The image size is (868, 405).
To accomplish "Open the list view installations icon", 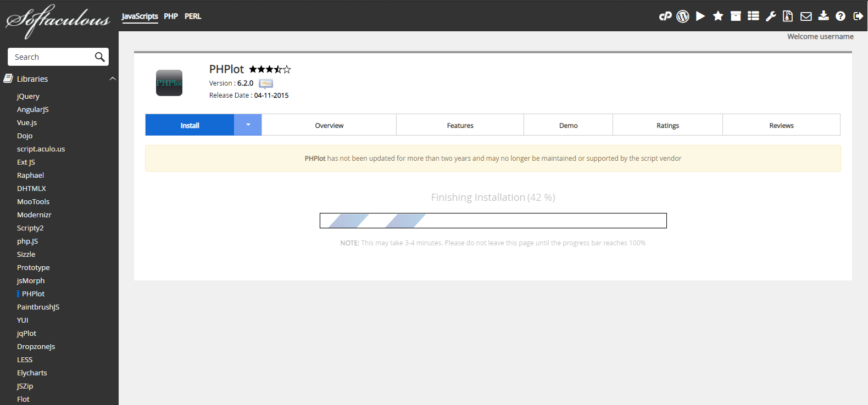I will tap(753, 16).
